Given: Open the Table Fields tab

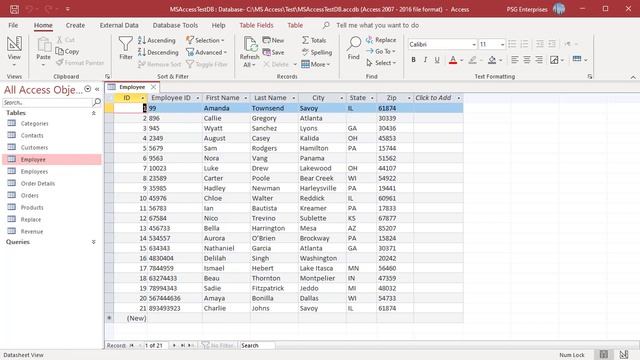Looking at the screenshot, I should point(256,25).
